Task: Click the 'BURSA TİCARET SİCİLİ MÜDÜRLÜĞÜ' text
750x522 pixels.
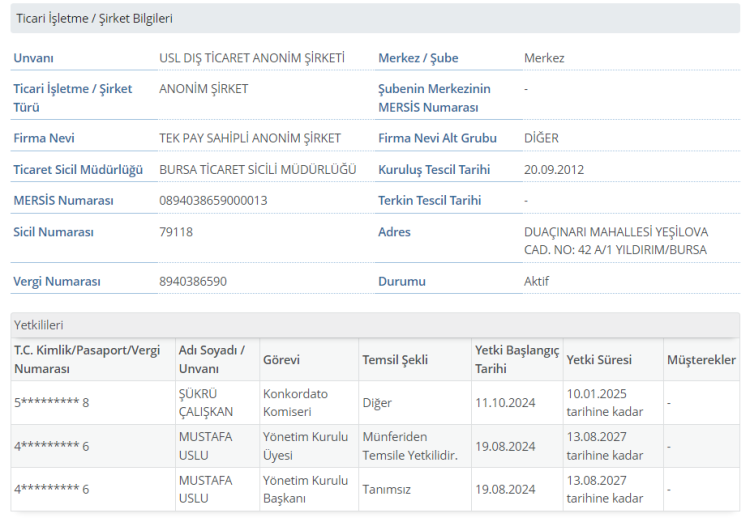Action: [258, 170]
